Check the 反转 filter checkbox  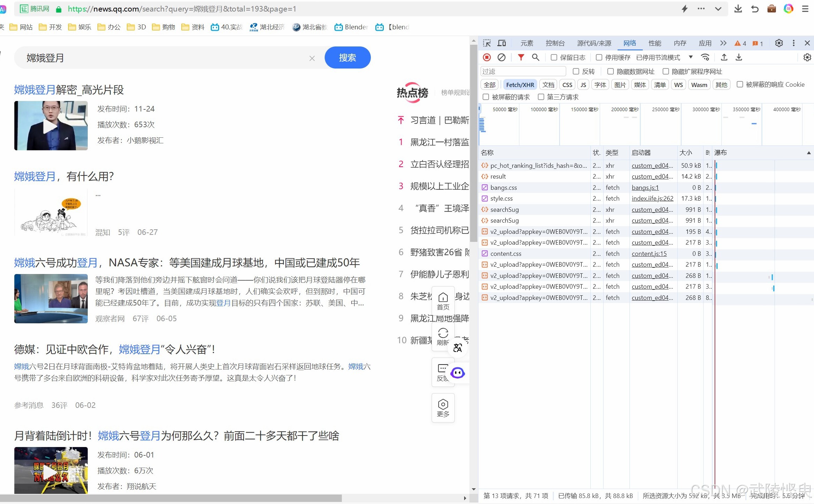576,71
